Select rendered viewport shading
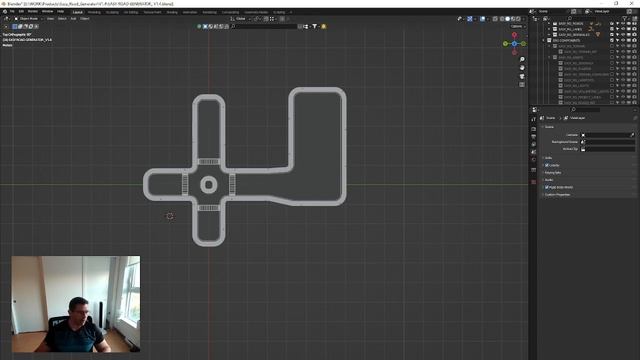Screen dimensions: 640x360 518,19
